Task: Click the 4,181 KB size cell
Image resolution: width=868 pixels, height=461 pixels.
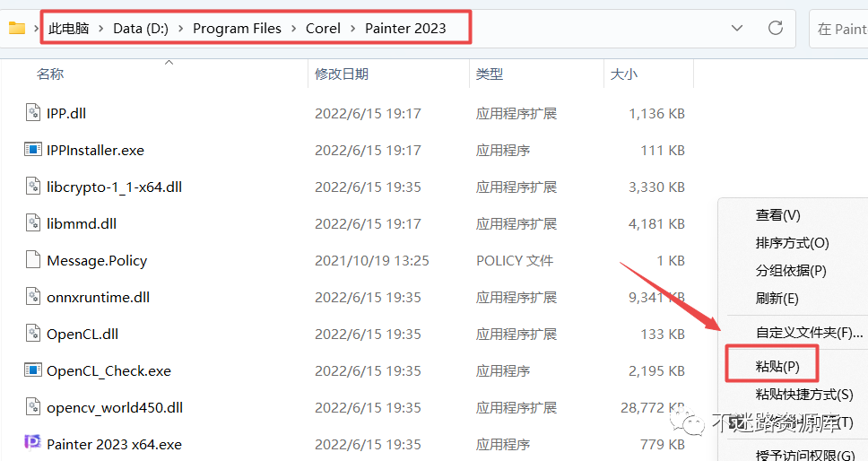Action: click(656, 223)
